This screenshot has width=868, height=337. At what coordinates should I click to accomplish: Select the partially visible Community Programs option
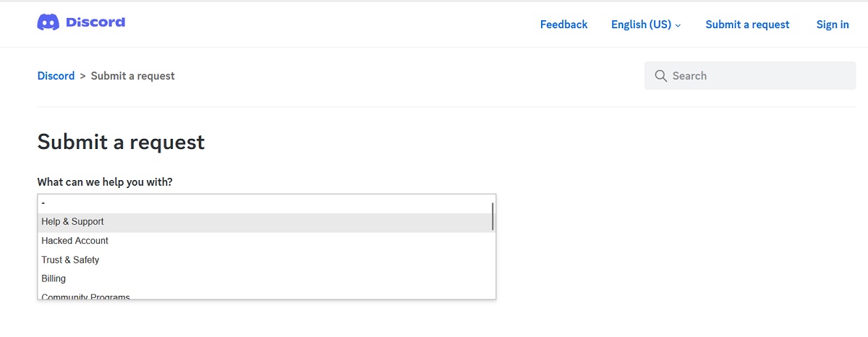pos(86,296)
